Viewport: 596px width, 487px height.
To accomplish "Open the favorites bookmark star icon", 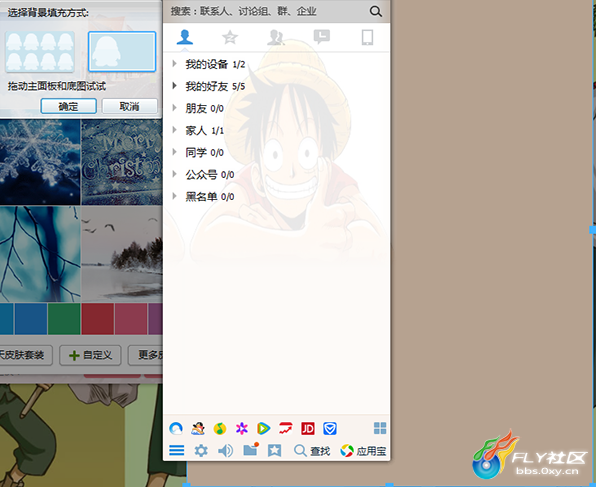I will [x=274, y=451].
